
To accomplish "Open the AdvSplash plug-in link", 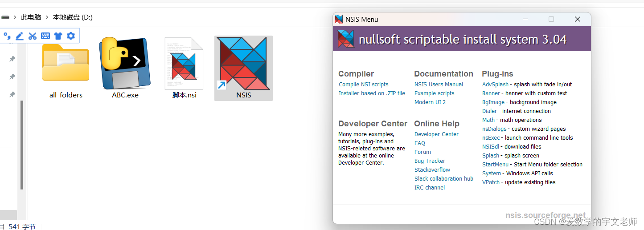I will coord(495,85).
